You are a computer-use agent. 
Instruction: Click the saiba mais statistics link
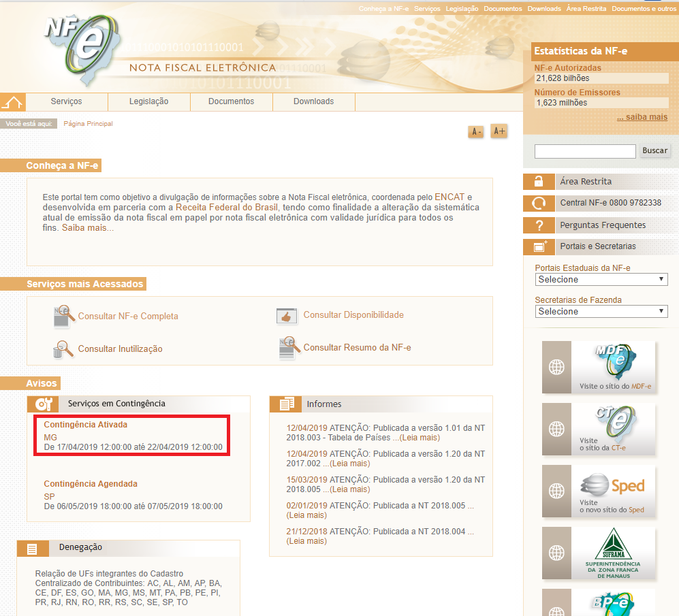(642, 117)
